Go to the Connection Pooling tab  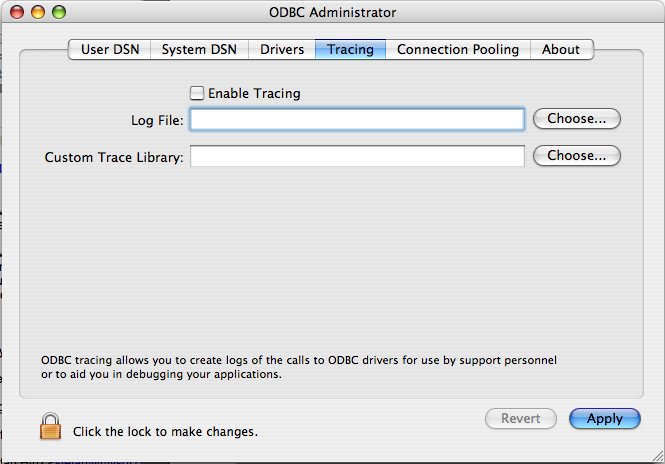tap(458, 49)
